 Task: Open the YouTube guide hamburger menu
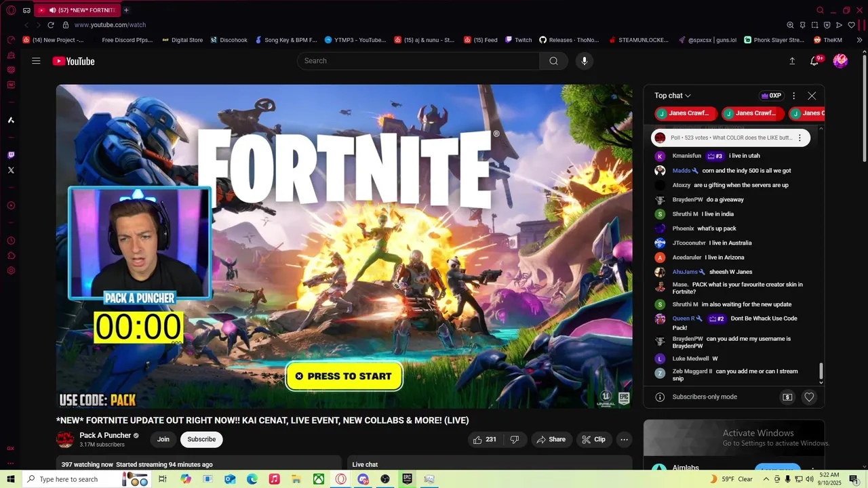[36, 61]
